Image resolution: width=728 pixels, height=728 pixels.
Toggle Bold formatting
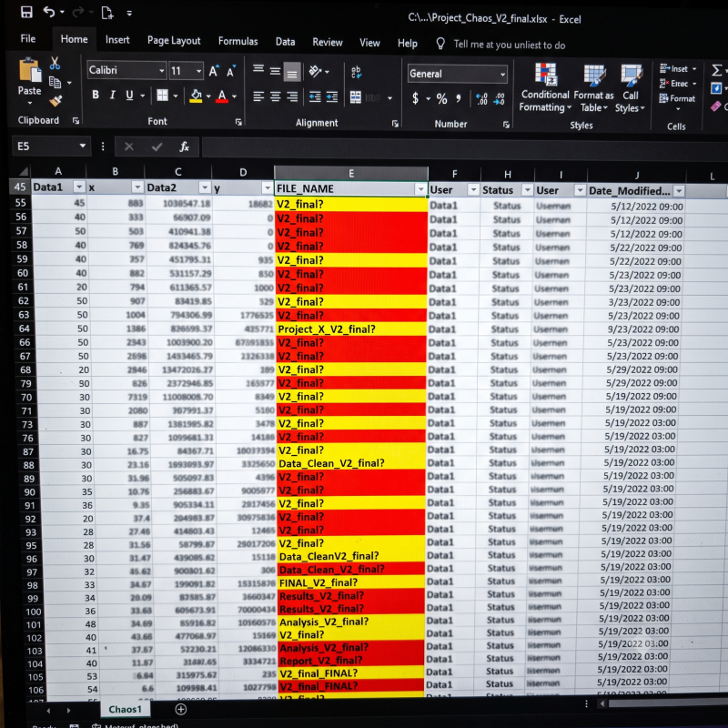pyautogui.click(x=96, y=95)
